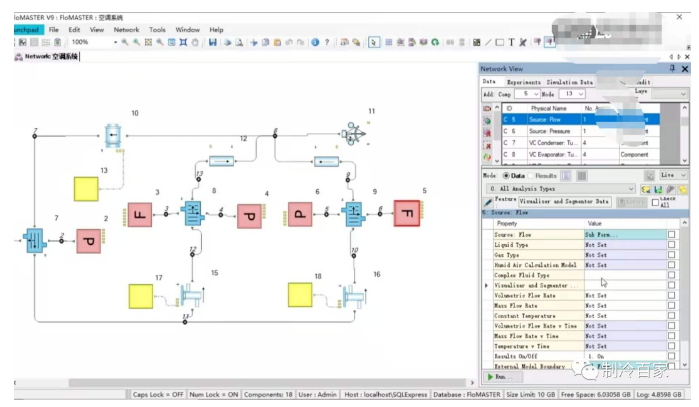
Task: Click the horizontal scrollbar under network canvas
Action: coord(267,382)
